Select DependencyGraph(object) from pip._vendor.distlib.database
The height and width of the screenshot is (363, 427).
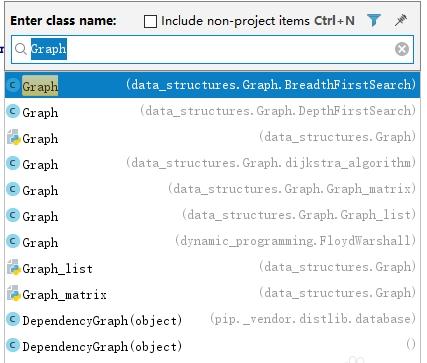tap(212, 319)
